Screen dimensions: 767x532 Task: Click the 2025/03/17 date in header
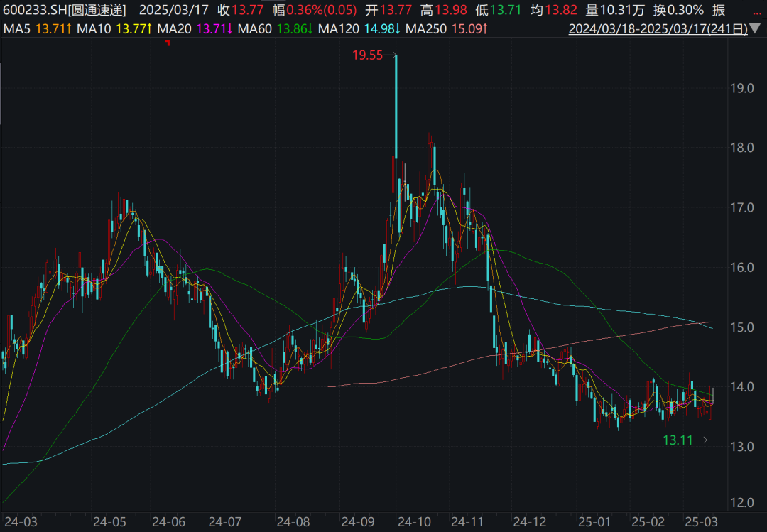[174, 10]
